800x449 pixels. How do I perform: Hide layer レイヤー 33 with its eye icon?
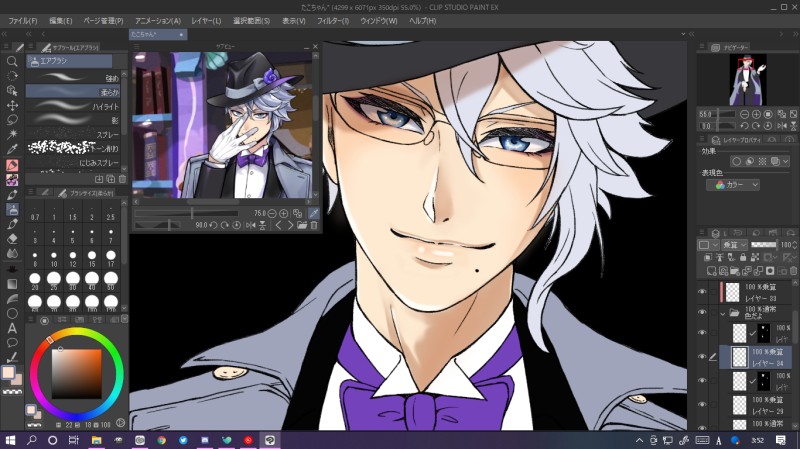(x=703, y=292)
